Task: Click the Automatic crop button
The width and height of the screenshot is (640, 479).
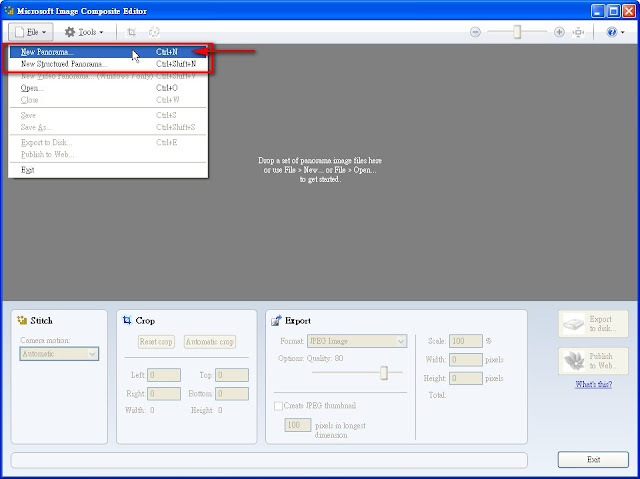Action: click(x=210, y=342)
